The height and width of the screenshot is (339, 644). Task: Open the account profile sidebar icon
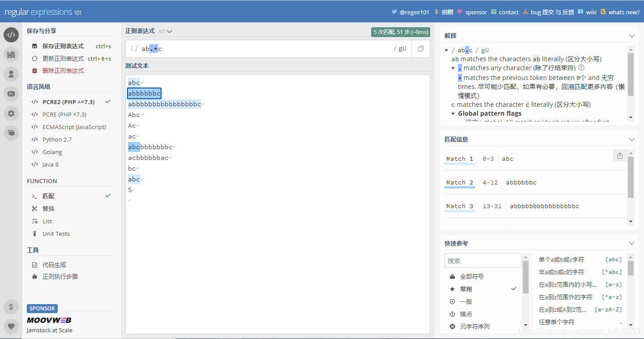pos(11,74)
